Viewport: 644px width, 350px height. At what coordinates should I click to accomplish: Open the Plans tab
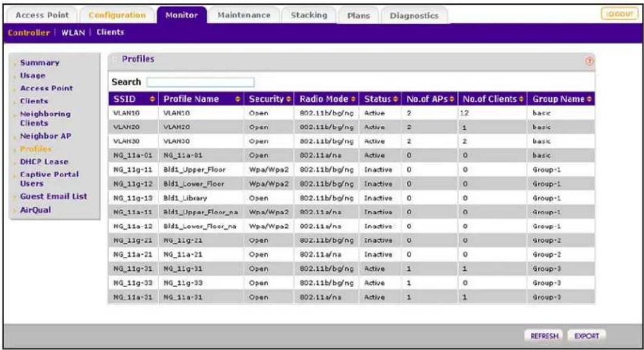pos(358,16)
